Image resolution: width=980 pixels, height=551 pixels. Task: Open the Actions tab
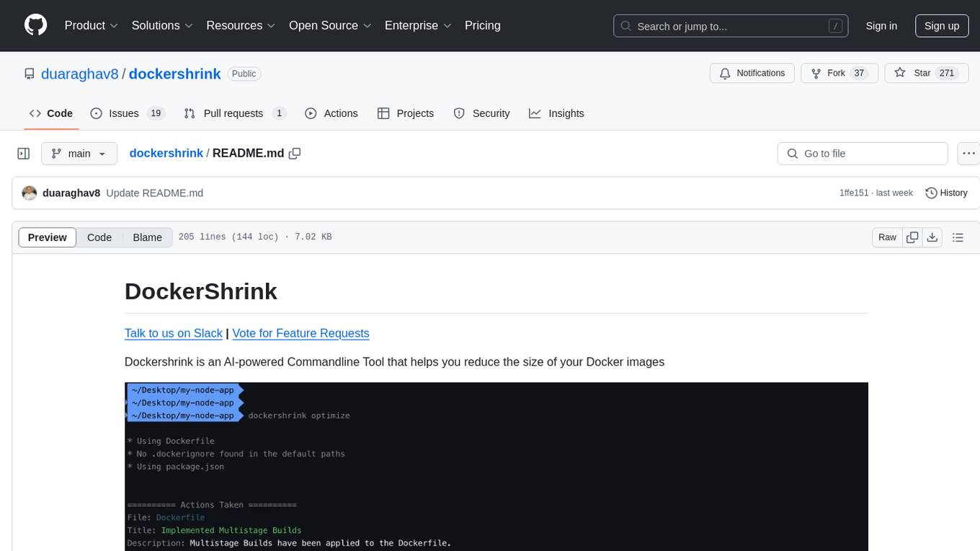click(331, 113)
